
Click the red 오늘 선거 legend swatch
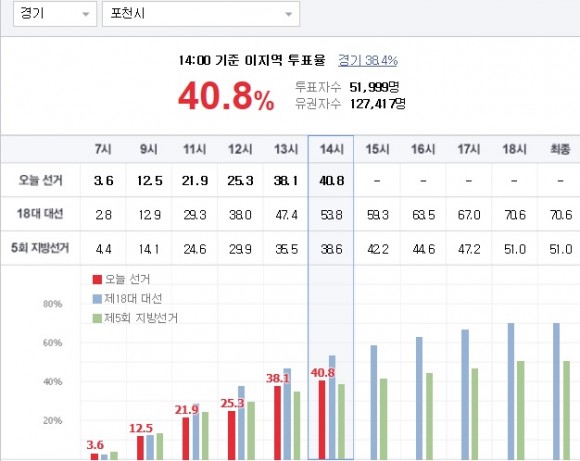point(97,279)
